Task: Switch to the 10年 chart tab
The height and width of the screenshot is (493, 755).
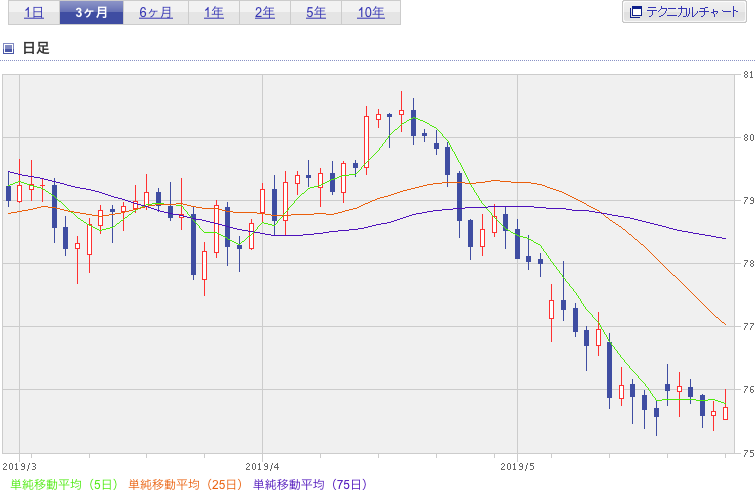Action: coord(371,13)
